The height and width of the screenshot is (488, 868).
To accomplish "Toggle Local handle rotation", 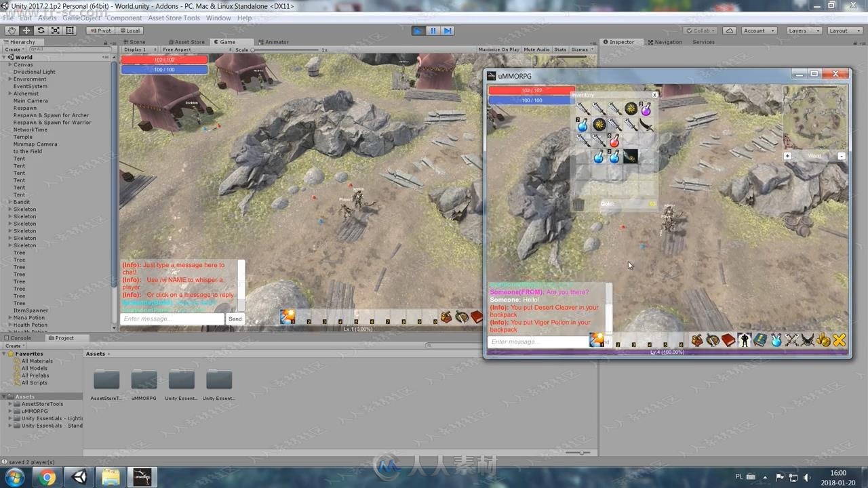I will coord(130,30).
